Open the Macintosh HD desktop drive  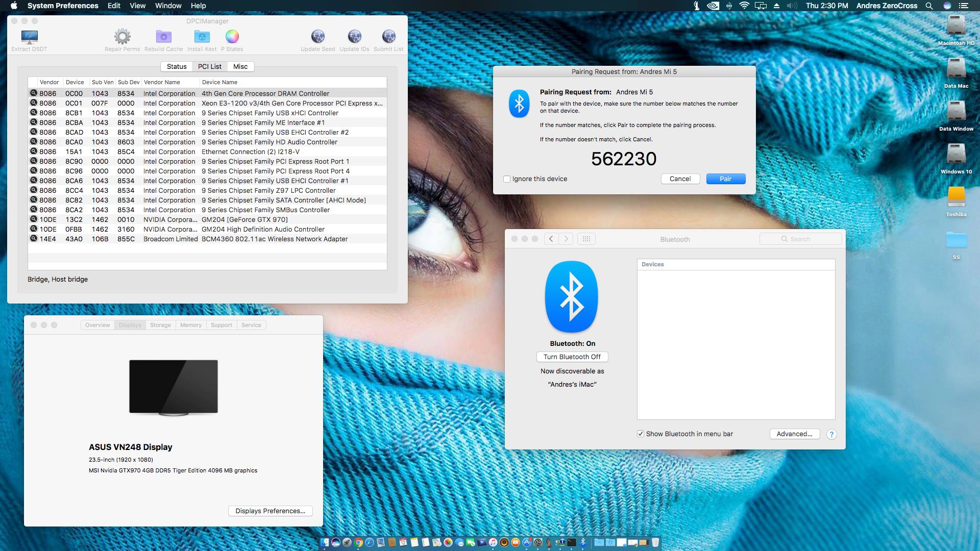[x=956, y=27]
